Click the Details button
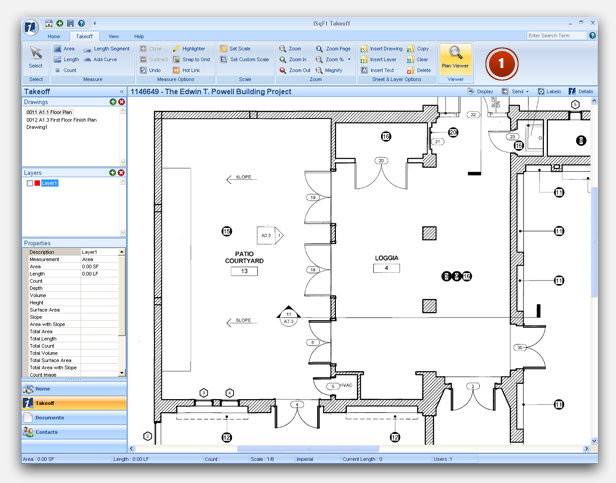Viewport: 616px width, 483px height. 581,91
